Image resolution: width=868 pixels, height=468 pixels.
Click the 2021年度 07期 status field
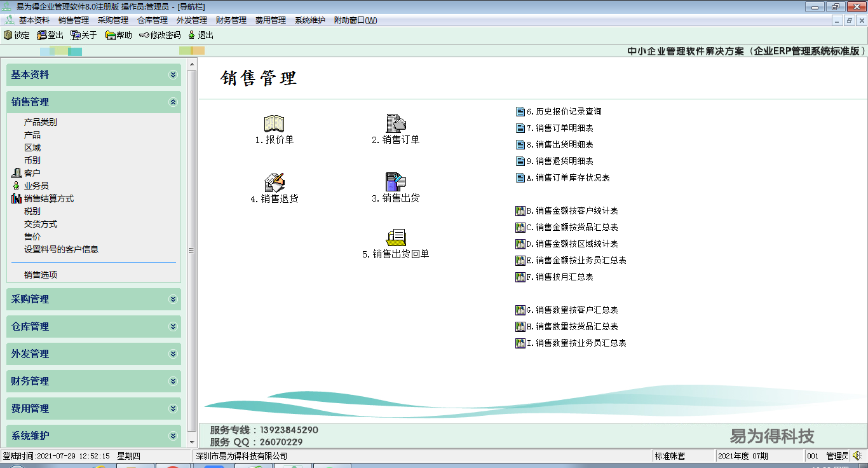click(760, 455)
